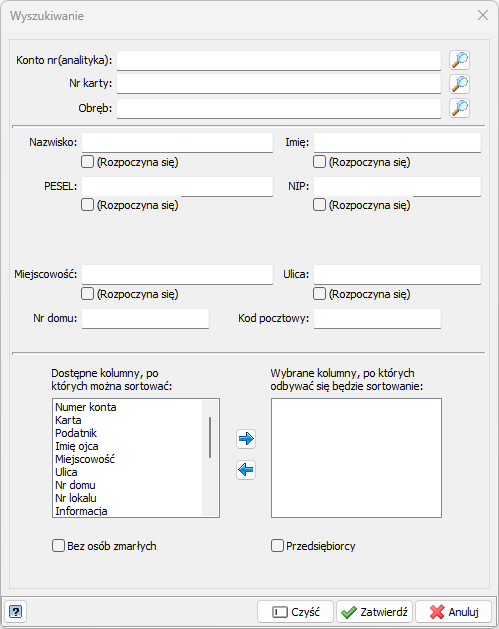Viewport: 499px width, 629px height.
Task: Select Numer konta in available columns list
Action: coord(86,407)
